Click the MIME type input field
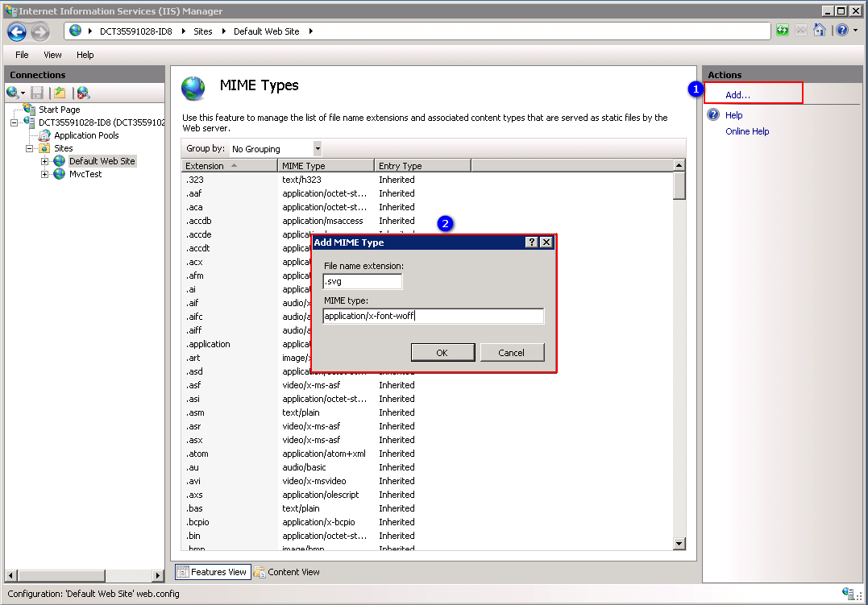Screen dimensions: 868x605 point(434,316)
